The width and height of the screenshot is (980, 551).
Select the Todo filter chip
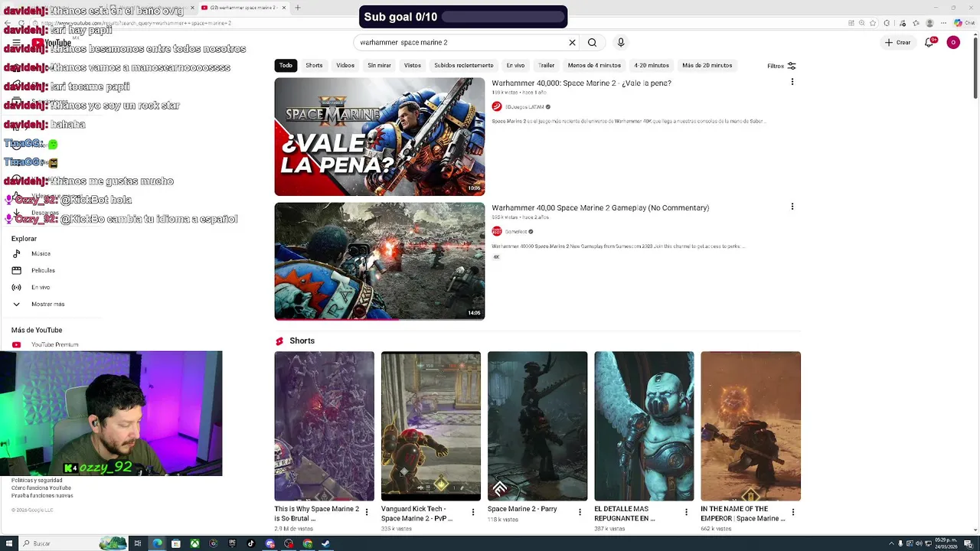point(286,65)
